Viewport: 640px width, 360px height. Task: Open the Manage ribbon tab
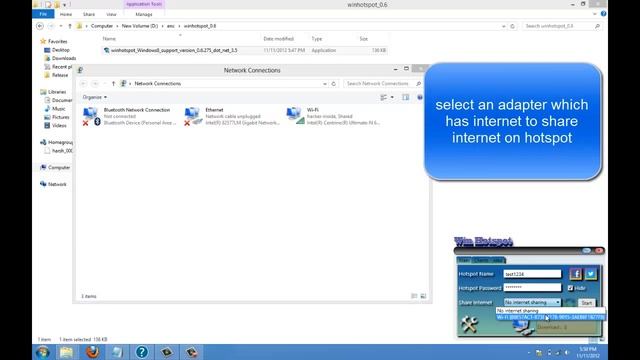[x=144, y=14]
